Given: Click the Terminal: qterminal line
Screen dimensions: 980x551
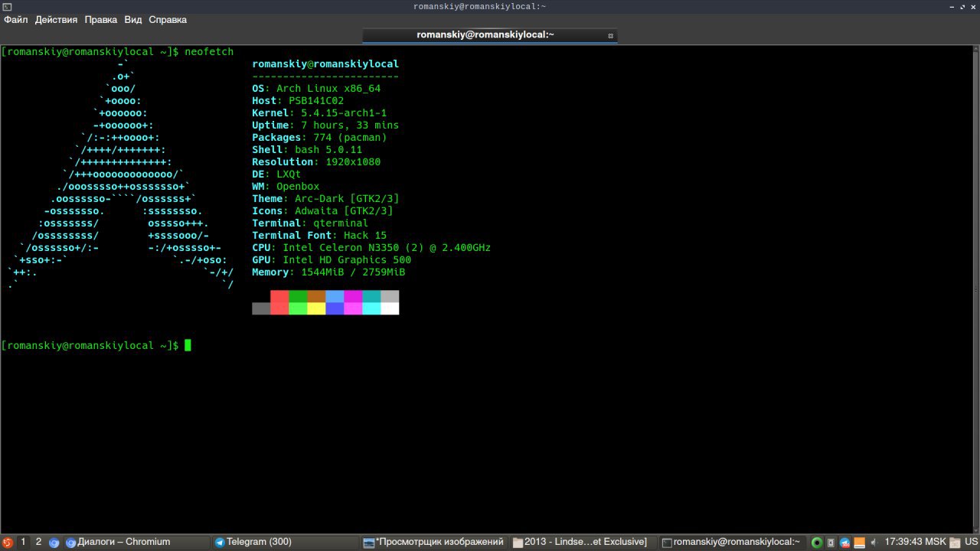Looking at the screenshot, I should coord(310,223).
